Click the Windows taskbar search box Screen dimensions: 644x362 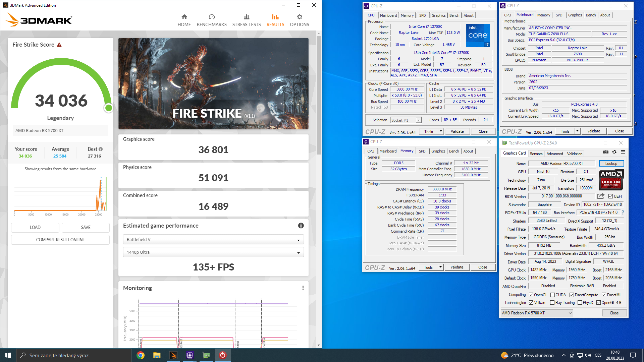pyautogui.click(x=74, y=355)
